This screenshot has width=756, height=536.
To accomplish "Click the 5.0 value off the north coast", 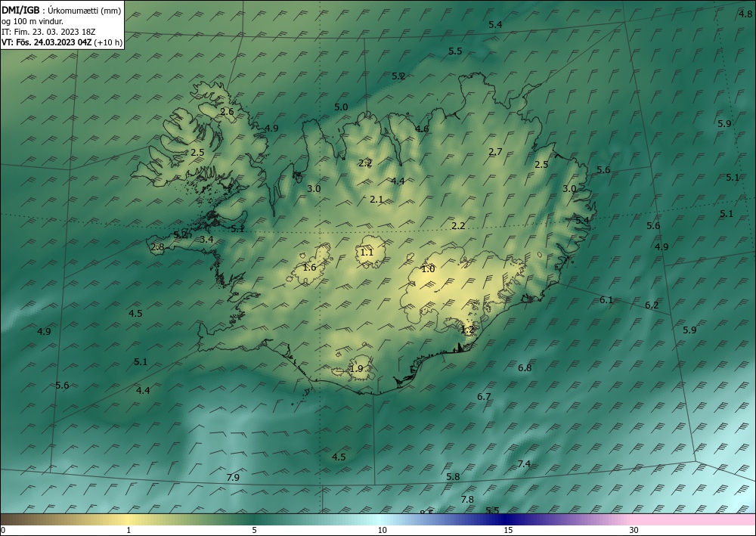I will tap(341, 107).
